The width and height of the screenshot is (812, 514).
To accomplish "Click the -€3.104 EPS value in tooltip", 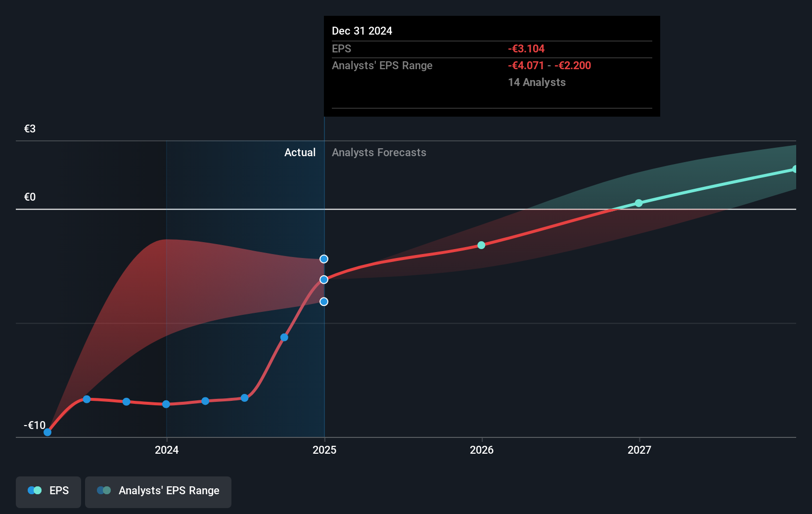I will (x=526, y=49).
